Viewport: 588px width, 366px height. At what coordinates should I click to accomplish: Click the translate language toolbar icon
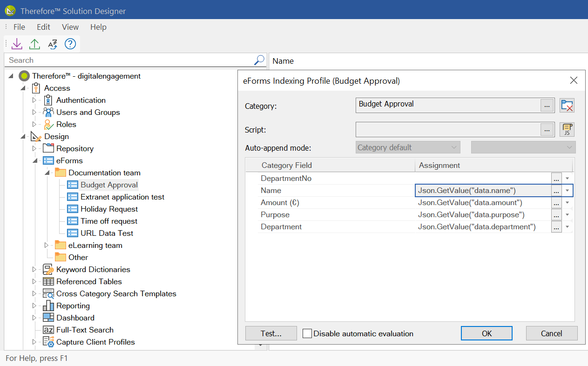pos(52,44)
